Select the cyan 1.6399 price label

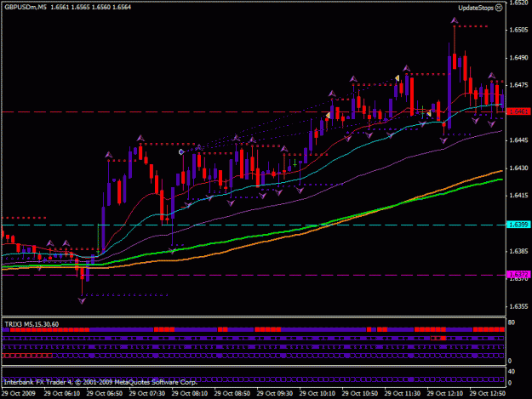click(518, 225)
